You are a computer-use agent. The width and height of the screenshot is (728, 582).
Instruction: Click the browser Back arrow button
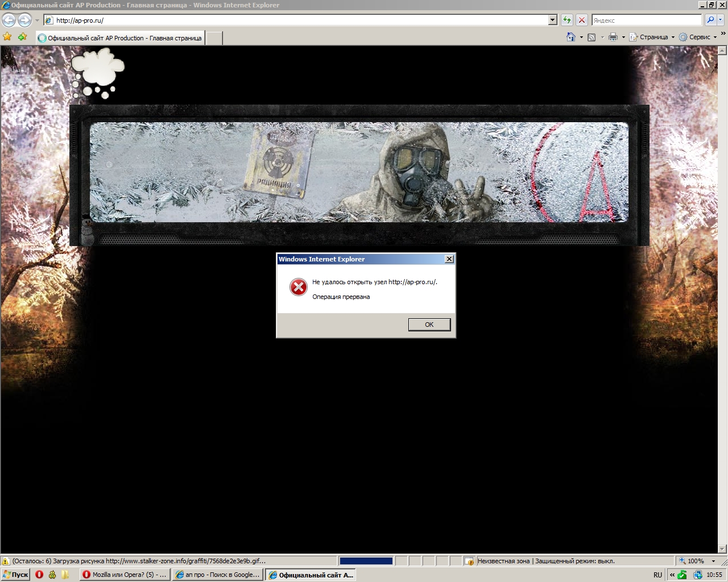(x=9, y=20)
